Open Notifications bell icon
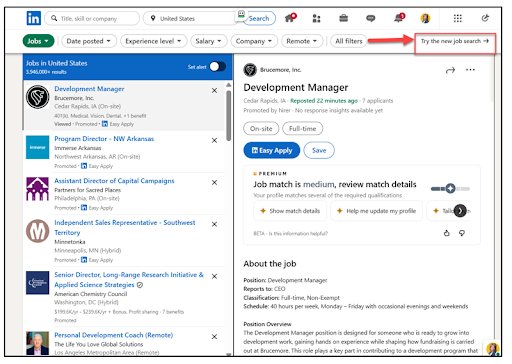 (x=399, y=18)
